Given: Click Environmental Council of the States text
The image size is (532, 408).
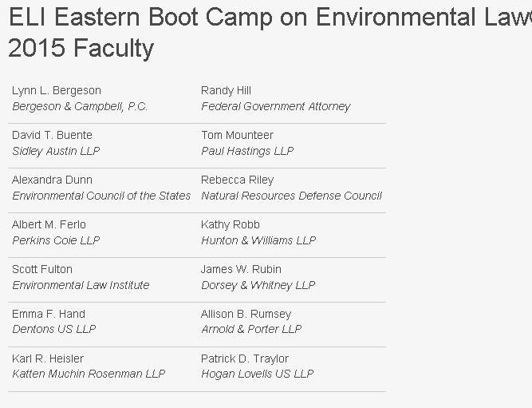Looking at the screenshot, I should [101, 196].
